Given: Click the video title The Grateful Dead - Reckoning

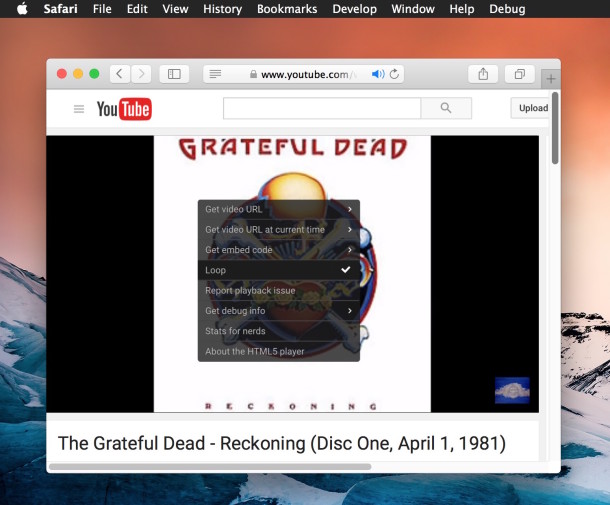Looking at the screenshot, I should pyautogui.click(x=282, y=444).
